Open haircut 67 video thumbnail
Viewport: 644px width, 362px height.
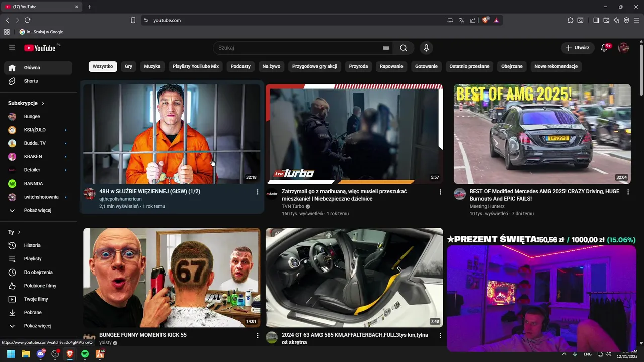pyautogui.click(x=172, y=278)
